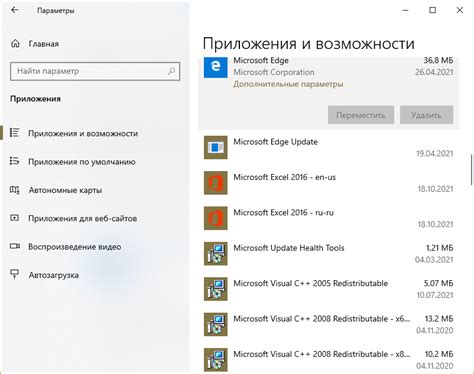The width and height of the screenshot is (474, 374).
Task: Click the Приложения category heading
Action: [35, 99]
